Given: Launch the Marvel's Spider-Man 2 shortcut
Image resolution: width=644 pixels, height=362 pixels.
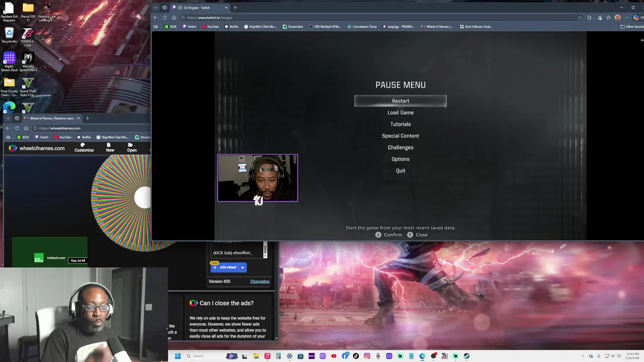Looking at the screenshot, I should pos(28,61).
